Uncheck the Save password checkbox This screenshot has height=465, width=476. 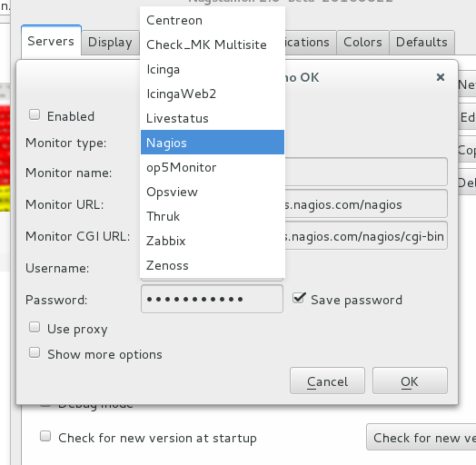coord(299,298)
